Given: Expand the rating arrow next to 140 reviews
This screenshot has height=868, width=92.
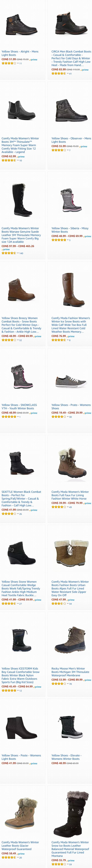Looking at the screenshot, I should [x=18, y=253].
